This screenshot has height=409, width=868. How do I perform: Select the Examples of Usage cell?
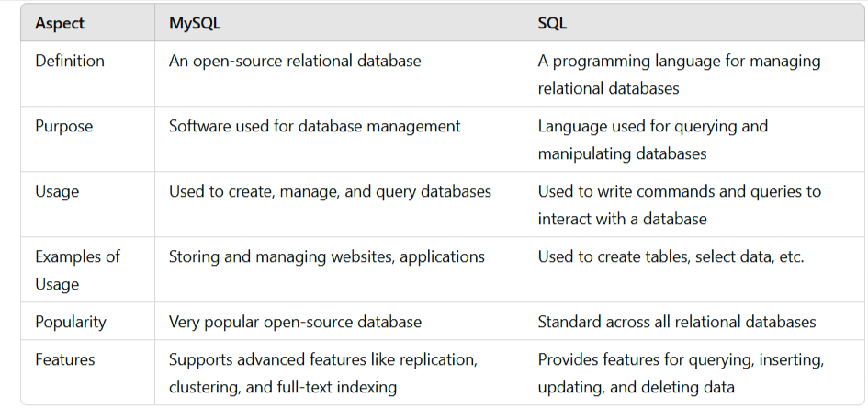87,270
